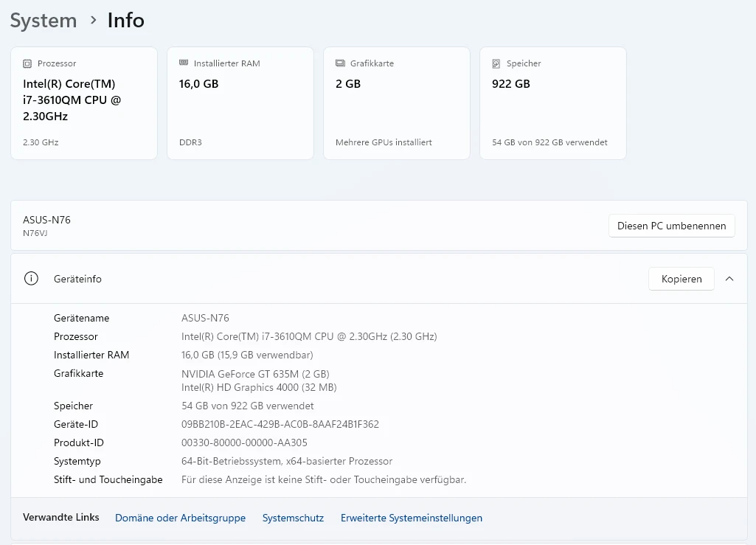Click Diesen PC umbenennen button
Viewport: 756px width, 545px height.
pyautogui.click(x=672, y=226)
